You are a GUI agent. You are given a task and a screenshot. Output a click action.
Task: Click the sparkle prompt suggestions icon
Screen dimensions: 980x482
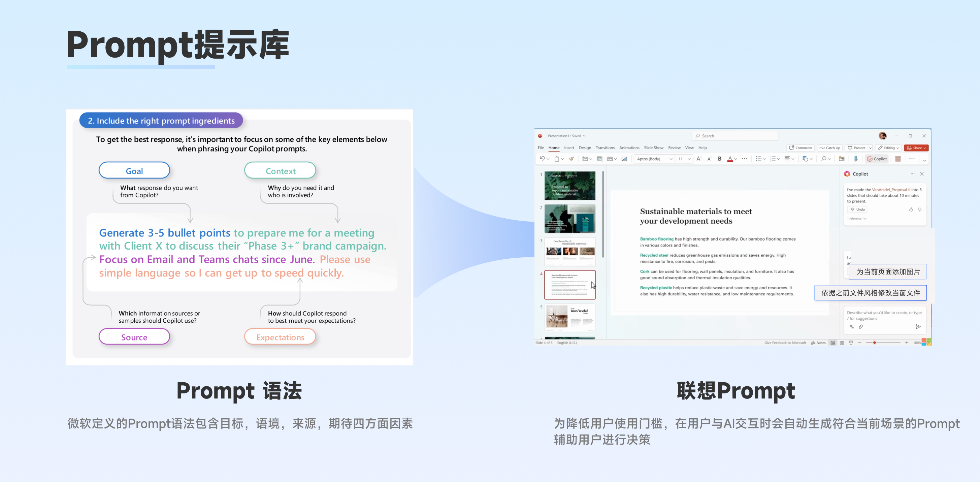[x=851, y=326]
